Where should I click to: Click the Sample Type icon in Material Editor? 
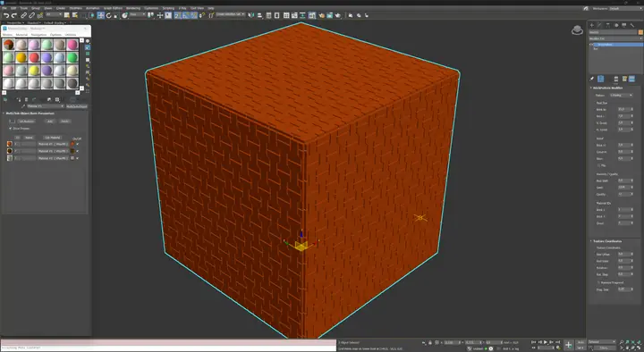click(88, 41)
